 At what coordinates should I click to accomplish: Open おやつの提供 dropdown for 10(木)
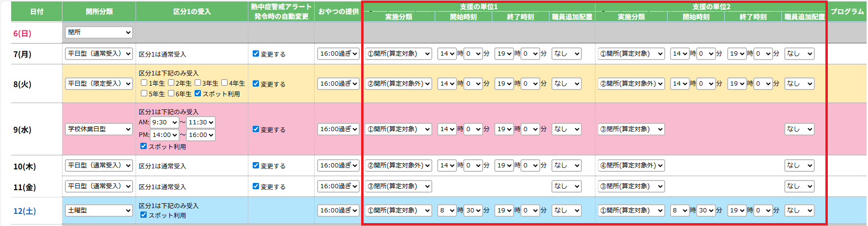tap(338, 166)
